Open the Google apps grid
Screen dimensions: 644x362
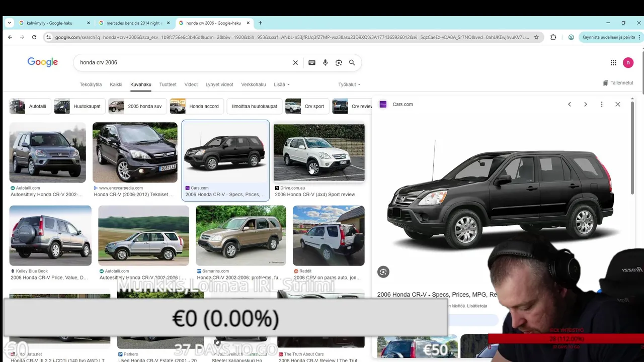click(613, 62)
